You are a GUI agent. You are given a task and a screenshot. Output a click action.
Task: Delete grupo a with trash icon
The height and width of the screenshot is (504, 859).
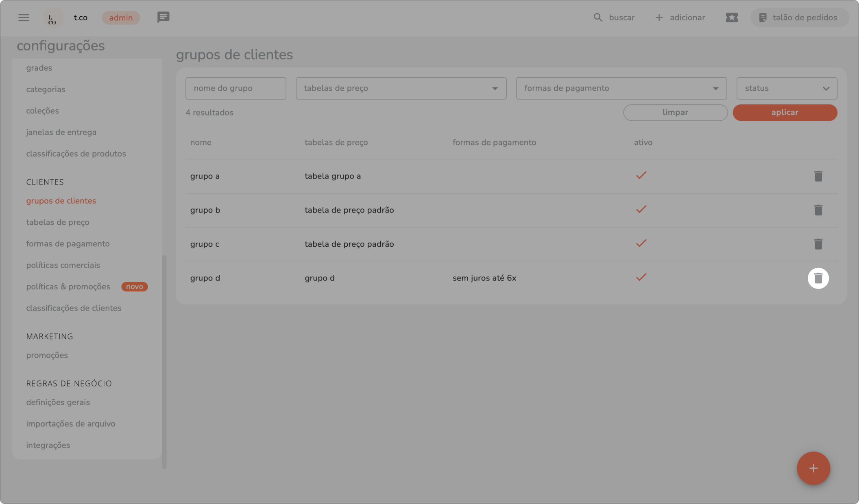click(818, 176)
